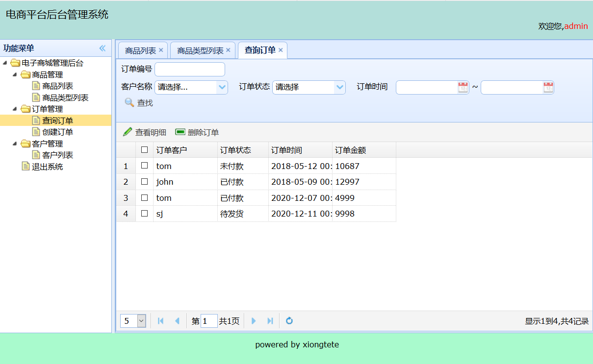The height and width of the screenshot is (364, 593).
Task: Collapse the 功能菜单 panel with double-arrow icon
Action: tap(103, 48)
